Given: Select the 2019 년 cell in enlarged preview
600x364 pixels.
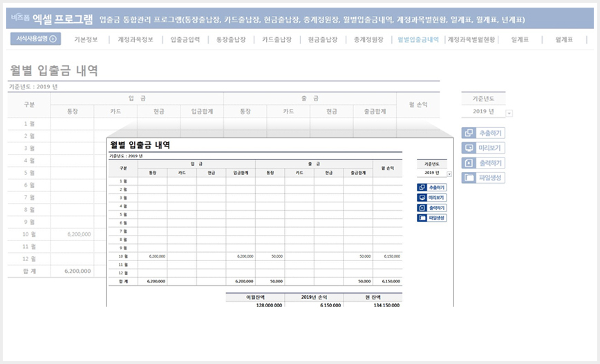Looking at the screenshot, I should pos(431,173).
